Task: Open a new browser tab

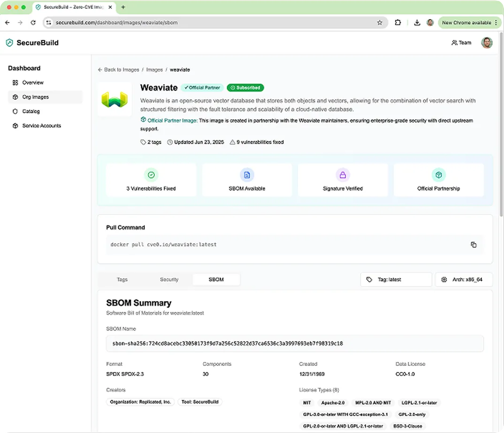Action: tap(123, 7)
